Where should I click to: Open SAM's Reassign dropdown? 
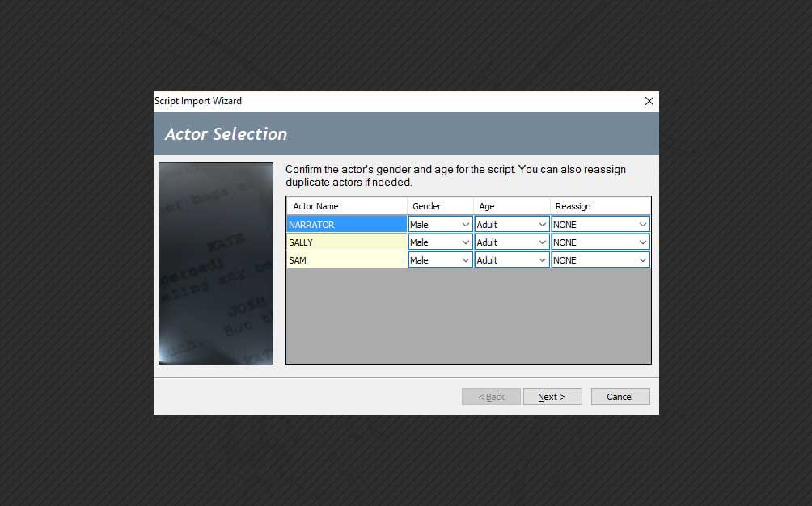(643, 259)
